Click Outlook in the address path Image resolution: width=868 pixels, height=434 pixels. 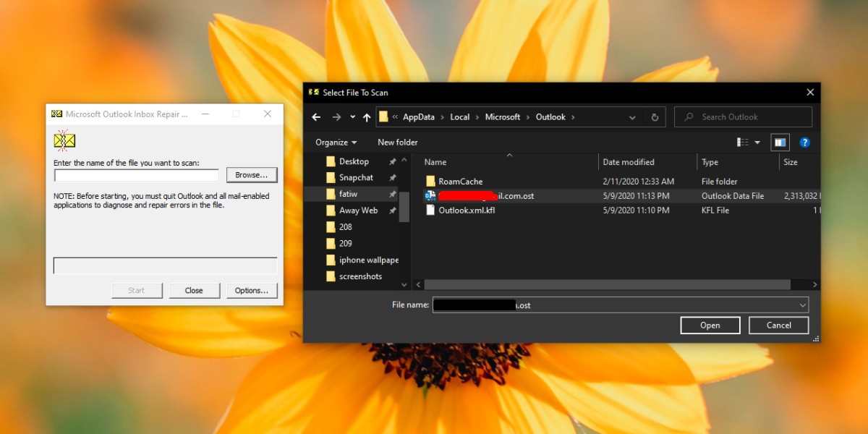(x=550, y=117)
